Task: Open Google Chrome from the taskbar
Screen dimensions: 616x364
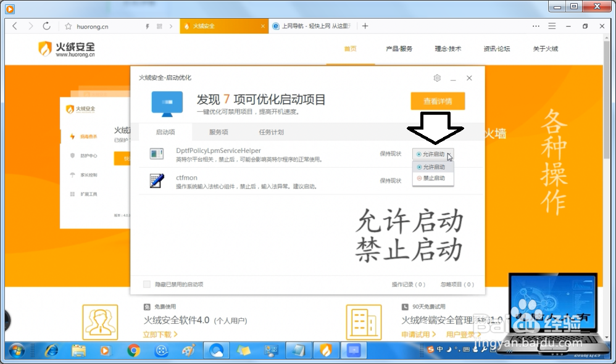Action: coord(133,350)
